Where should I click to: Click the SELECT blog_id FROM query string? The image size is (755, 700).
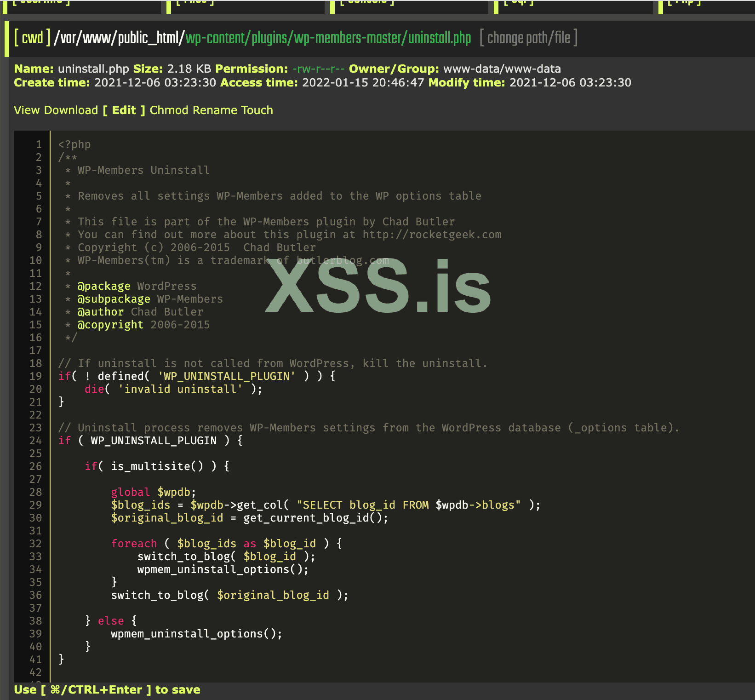point(409,505)
